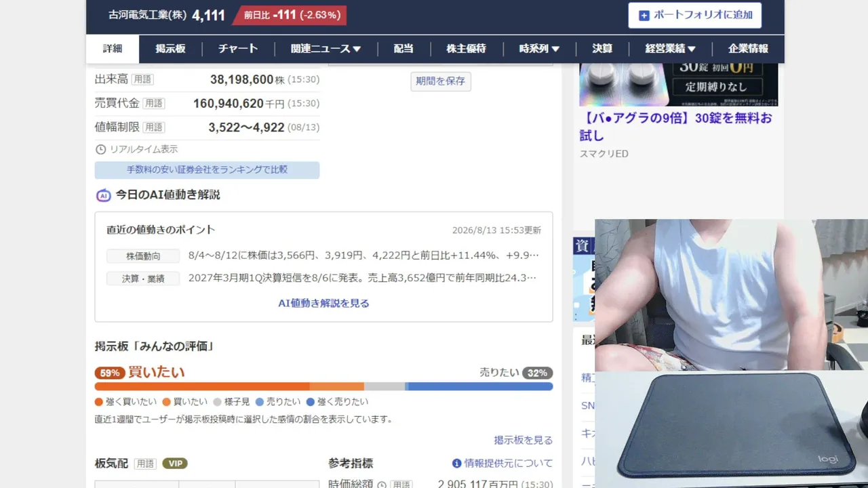Open the 用語 glossary badge beside 出来高

pyautogui.click(x=142, y=79)
